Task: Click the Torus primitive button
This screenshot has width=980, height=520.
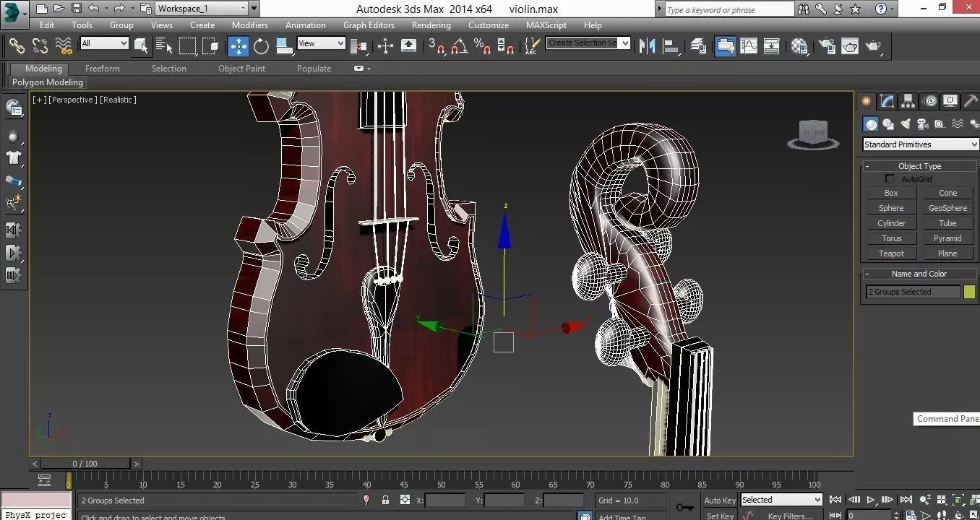Action: click(891, 238)
